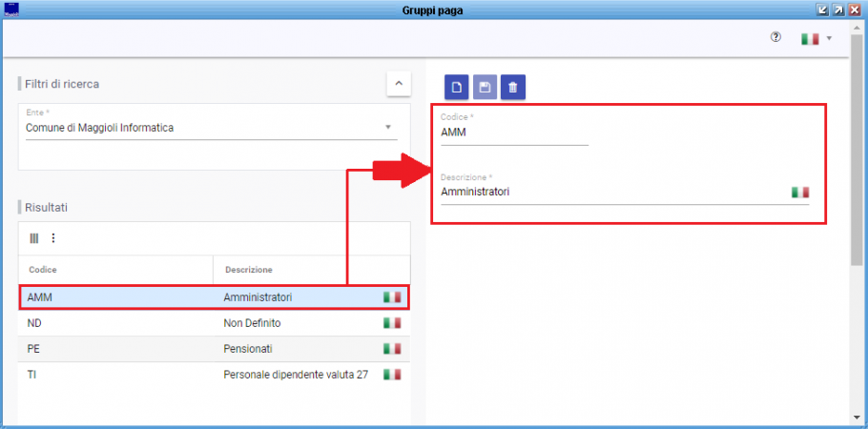Screen dimensions: 868x429
Task: Click the Italian flag in Amministratori row
Action: [392, 297]
